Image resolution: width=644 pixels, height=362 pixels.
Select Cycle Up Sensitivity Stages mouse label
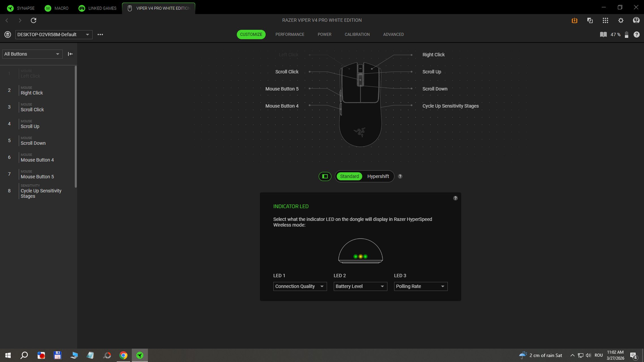click(450, 106)
